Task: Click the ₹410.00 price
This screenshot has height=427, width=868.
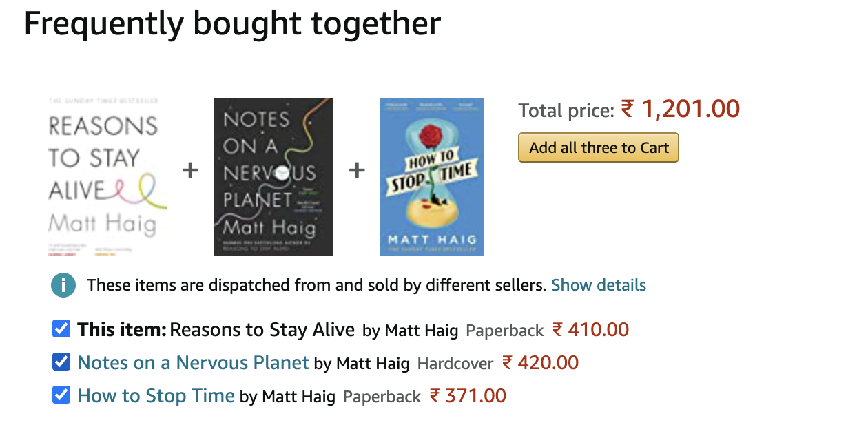Action: coord(590,330)
